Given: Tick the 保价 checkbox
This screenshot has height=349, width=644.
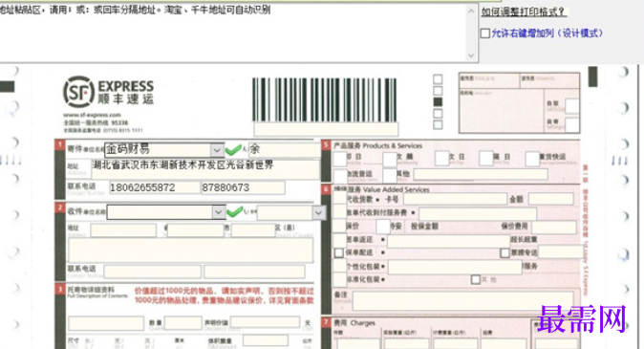Looking at the screenshot, I should [x=339, y=226].
